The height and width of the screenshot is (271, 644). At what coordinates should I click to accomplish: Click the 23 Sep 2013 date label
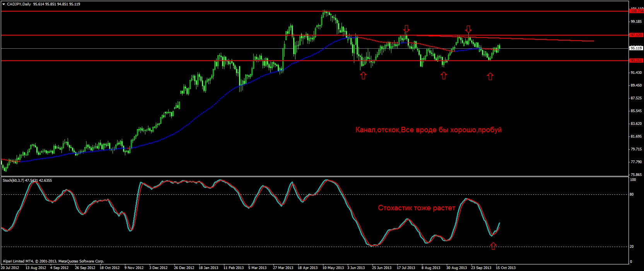point(481,268)
